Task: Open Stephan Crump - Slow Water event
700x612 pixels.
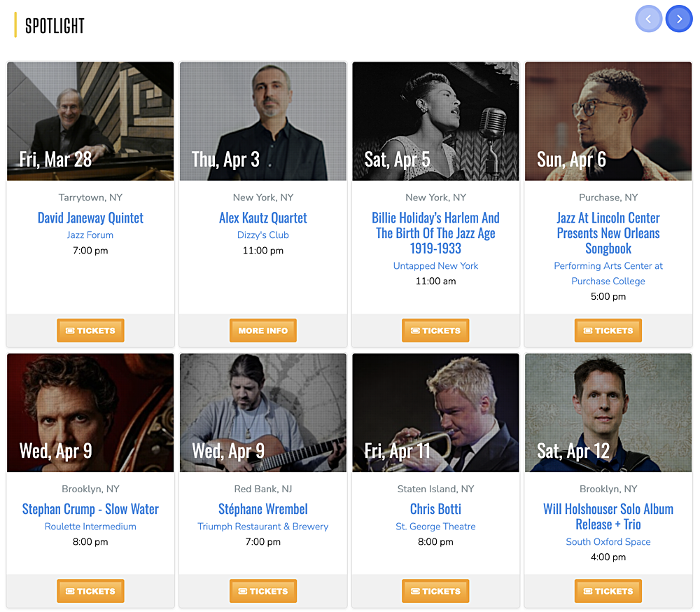Action: coord(90,509)
